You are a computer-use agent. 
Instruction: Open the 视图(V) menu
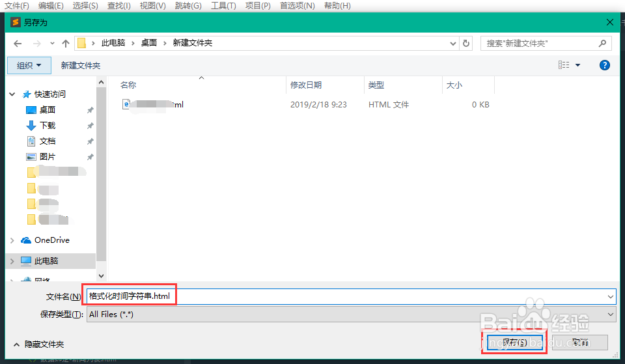point(152,6)
